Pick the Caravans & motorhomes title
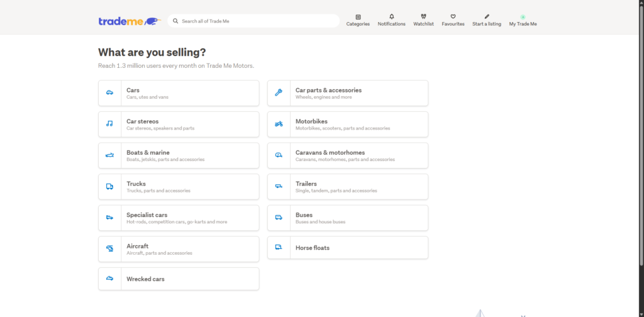Screen dimensions: 644x317 (330, 152)
